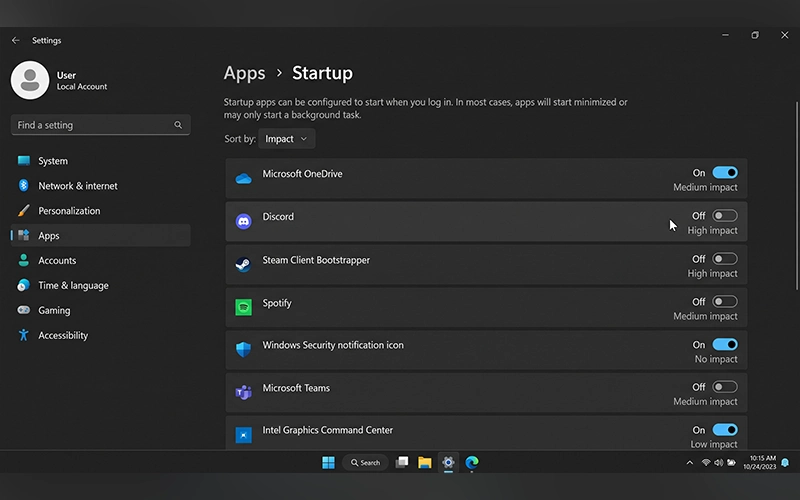Viewport: 800px width, 500px height.
Task: Click the Microsoft OneDrive cloud icon
Action: [x=243, y=179]
